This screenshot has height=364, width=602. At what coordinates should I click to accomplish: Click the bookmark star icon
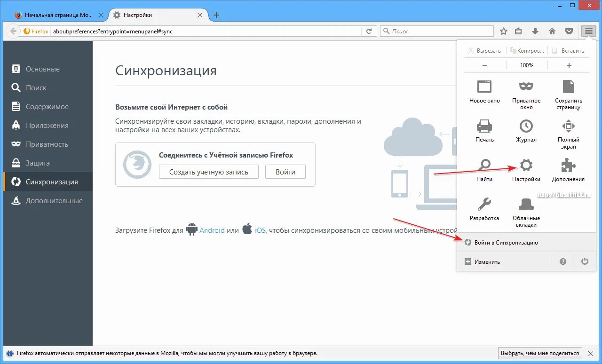(504, 31)
